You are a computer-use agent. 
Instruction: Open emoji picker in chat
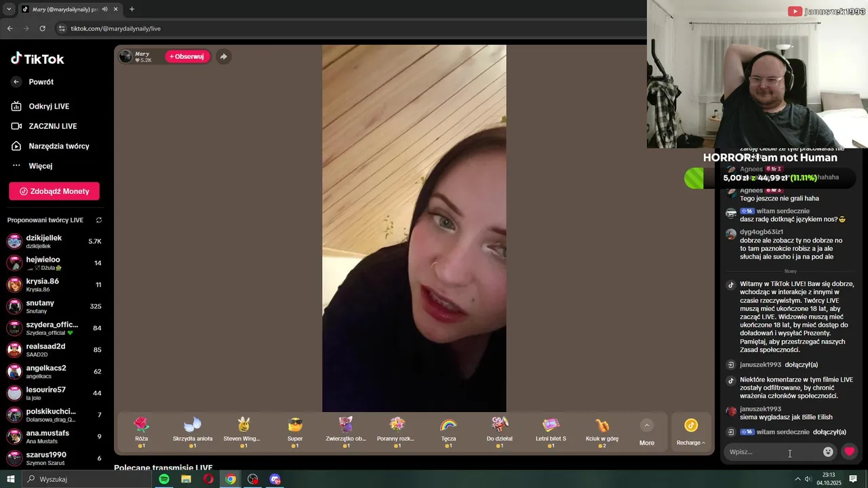pyautogui.click(x=828, y=451)
